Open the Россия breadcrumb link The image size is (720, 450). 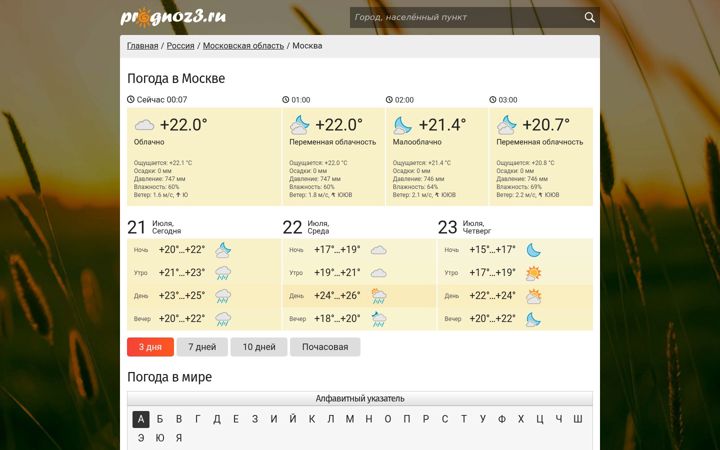click(x=180, y=46)
